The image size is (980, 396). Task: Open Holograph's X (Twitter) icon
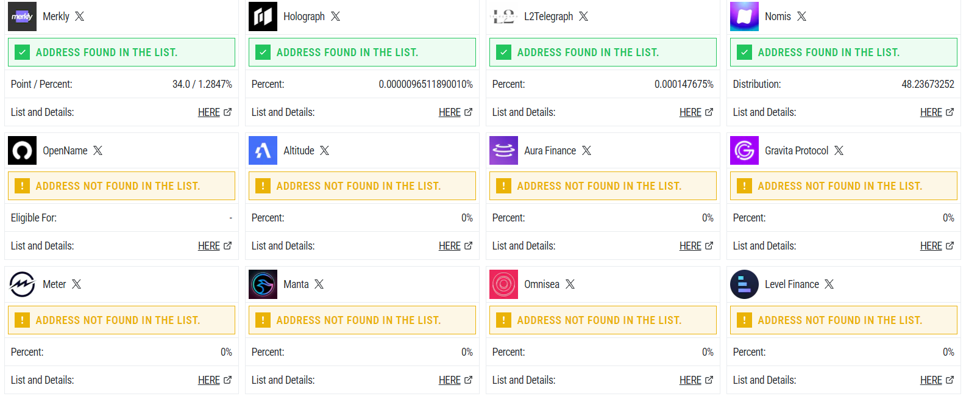(336, 16)
